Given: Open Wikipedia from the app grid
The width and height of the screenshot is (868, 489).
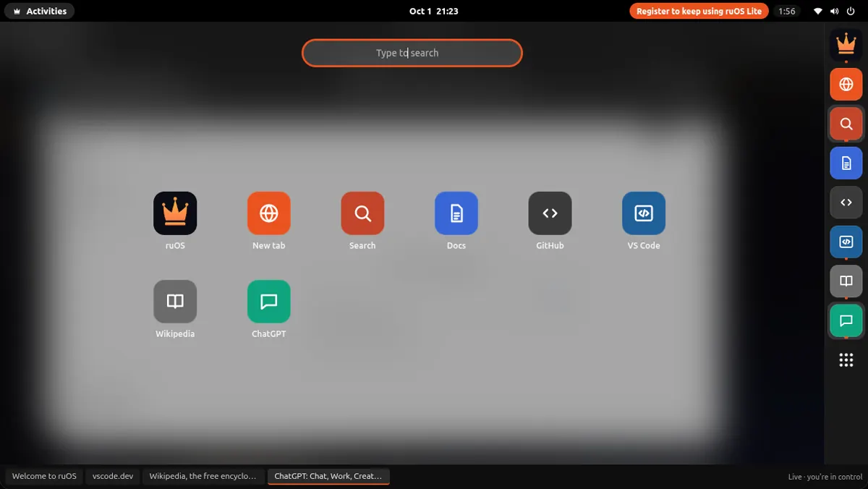Looking at the screenshot, I should pos(175,302).
